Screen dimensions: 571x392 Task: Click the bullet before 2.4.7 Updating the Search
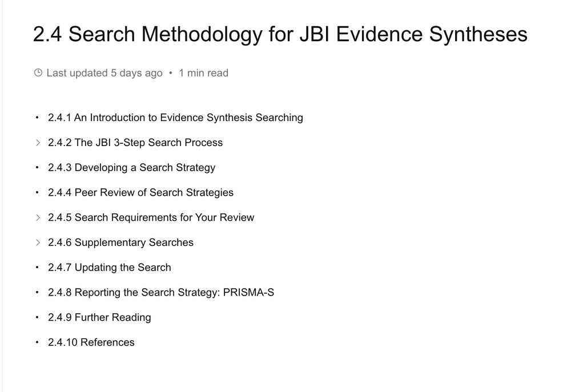(37, 268)
